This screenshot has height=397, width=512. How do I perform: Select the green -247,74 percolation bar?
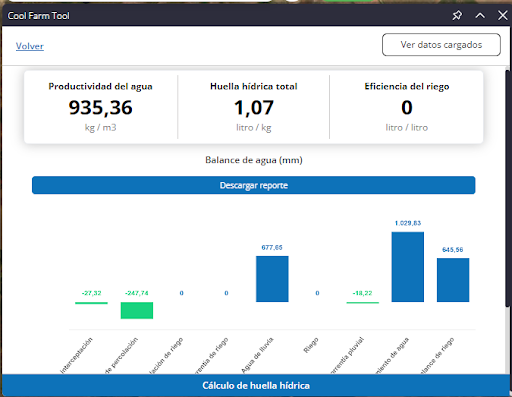[x=137, y=310]
